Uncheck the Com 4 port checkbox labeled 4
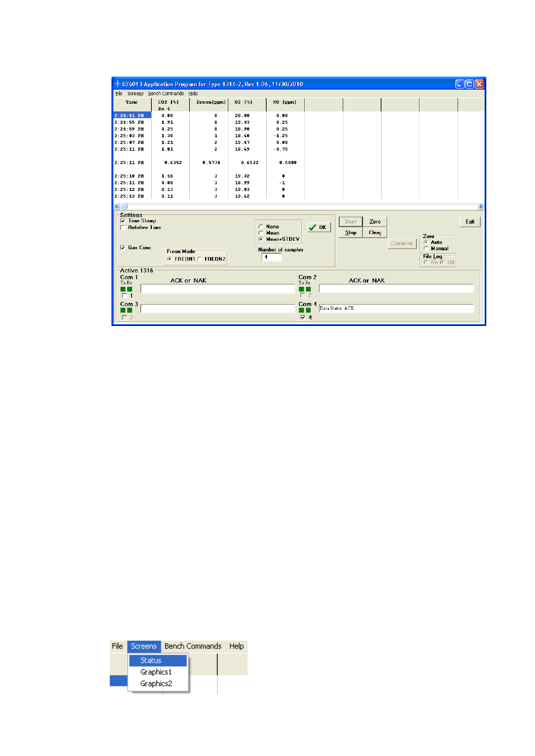The image size is (535, 756). tap(303, 318)
